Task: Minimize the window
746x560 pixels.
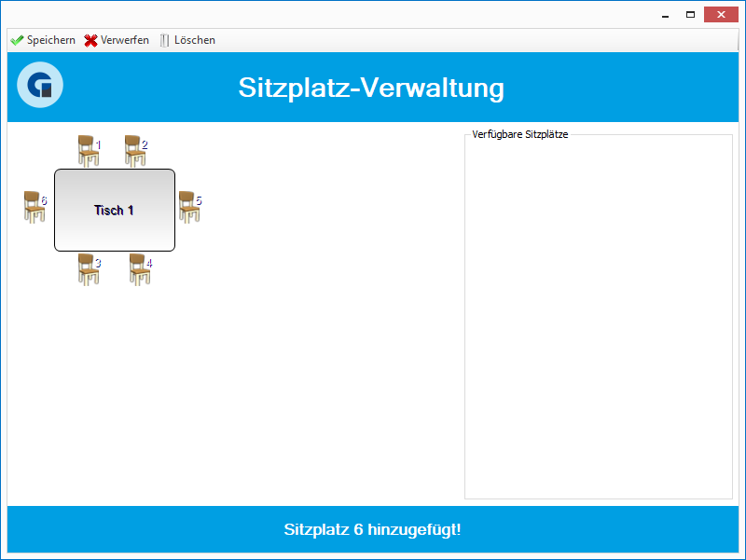Action: pyautogui.click(x=665, y=15)
